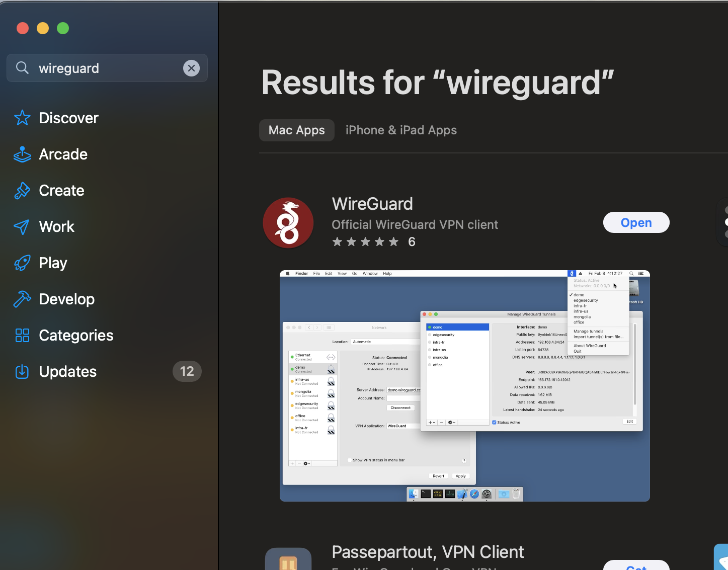Screen dimensions: 728x570
Task: Click the Work paper plane icon
Action: click(x=22, y=226)
